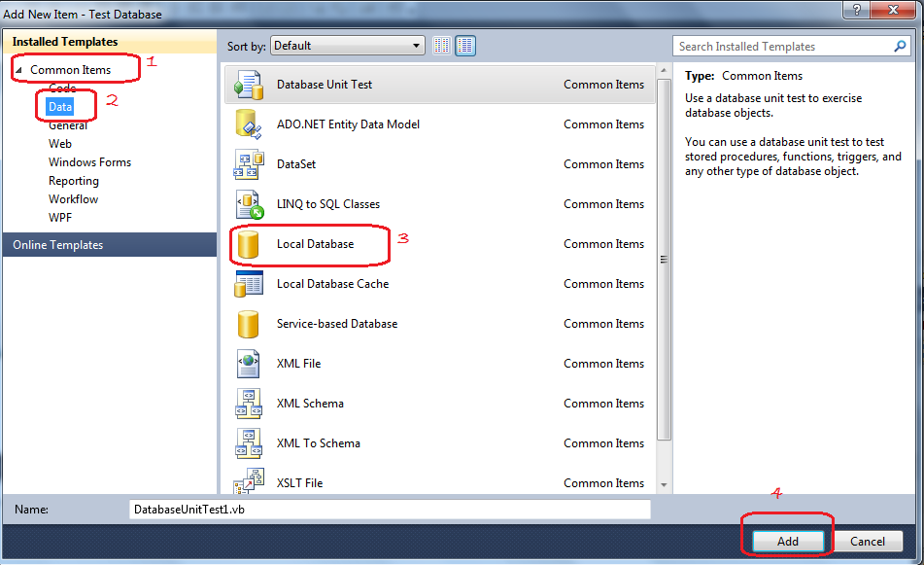Select the 'ADO.NET Entity Data Model' text
Image resolution: width=924 pixels, height=565 pixels.
pos(348,124)
